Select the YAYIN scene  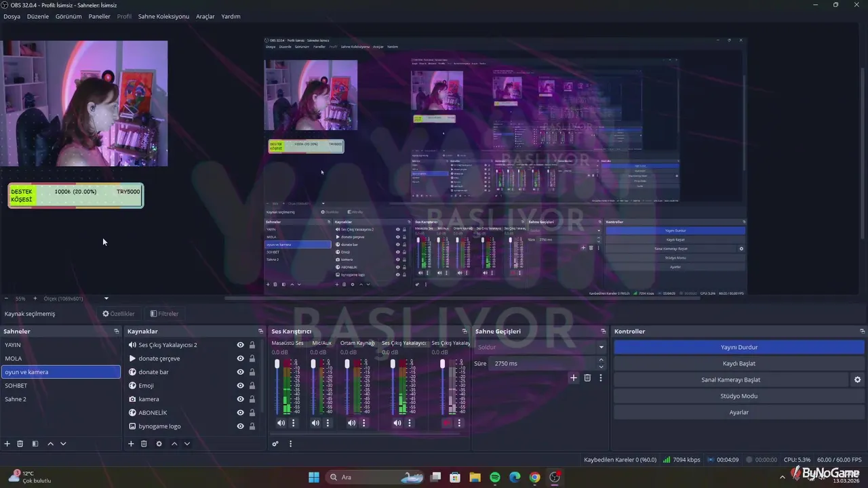pyautogui.click(x=60, y=345)
